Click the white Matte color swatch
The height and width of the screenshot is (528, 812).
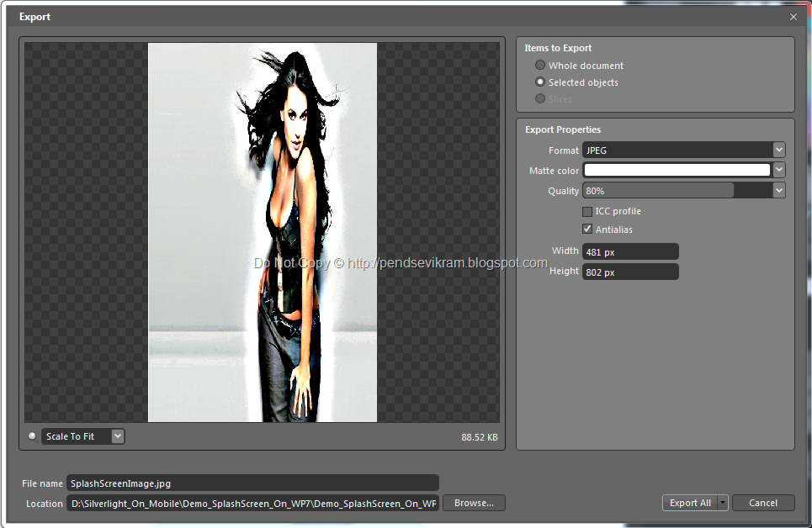click(677, 170)
